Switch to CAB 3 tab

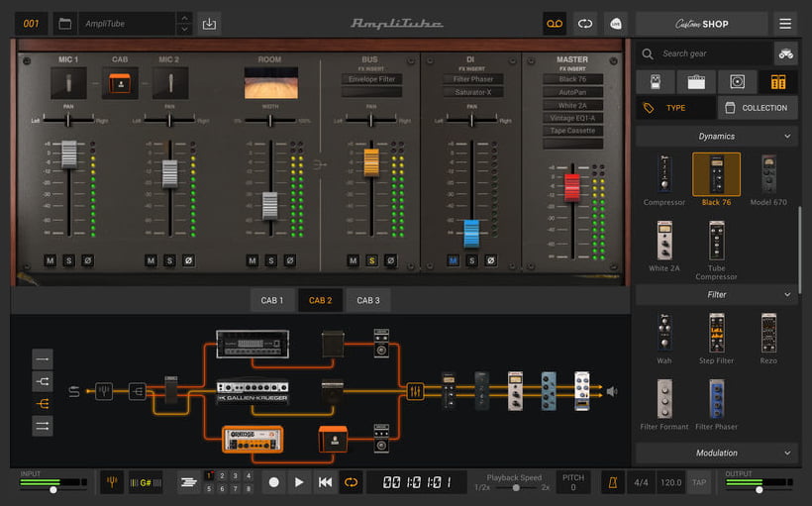point(368,300)
